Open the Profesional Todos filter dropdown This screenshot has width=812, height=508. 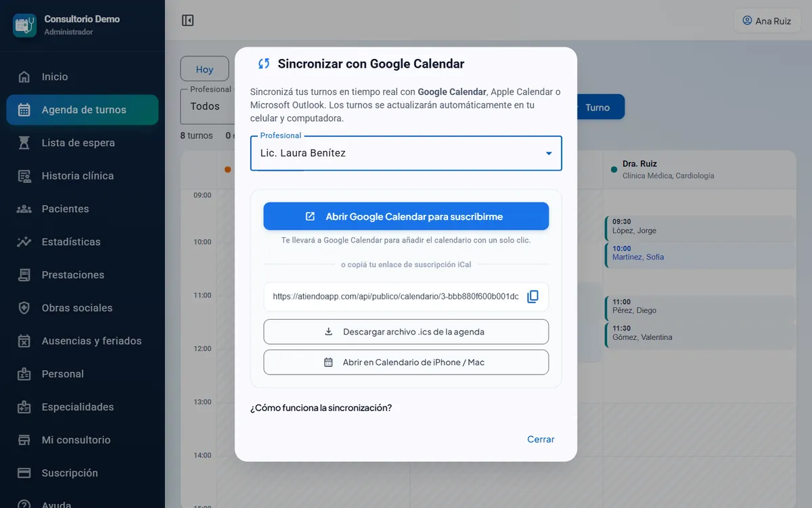click(206, 106)
